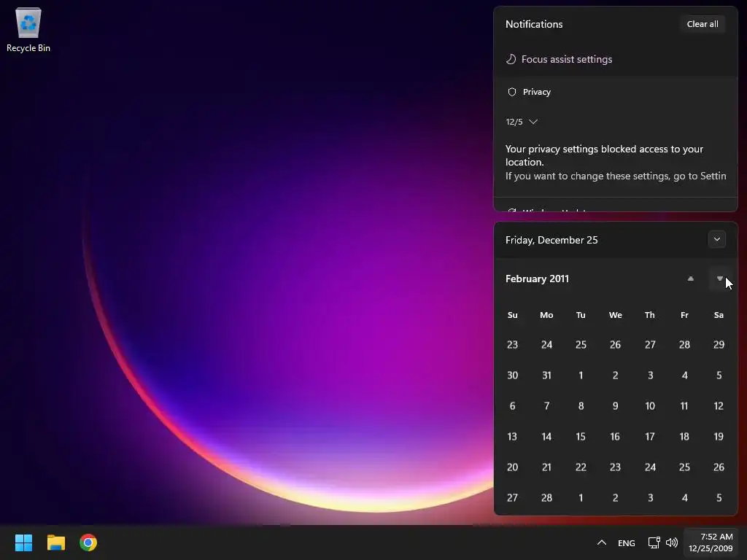Select January 31 in the calendar
The height and width of the screenshot is (560, 747).
tap(546, 376)
